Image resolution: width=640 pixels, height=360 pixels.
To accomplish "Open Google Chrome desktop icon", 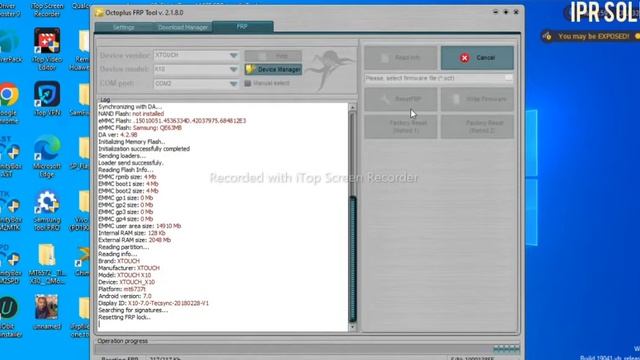I will pos(9,103).
